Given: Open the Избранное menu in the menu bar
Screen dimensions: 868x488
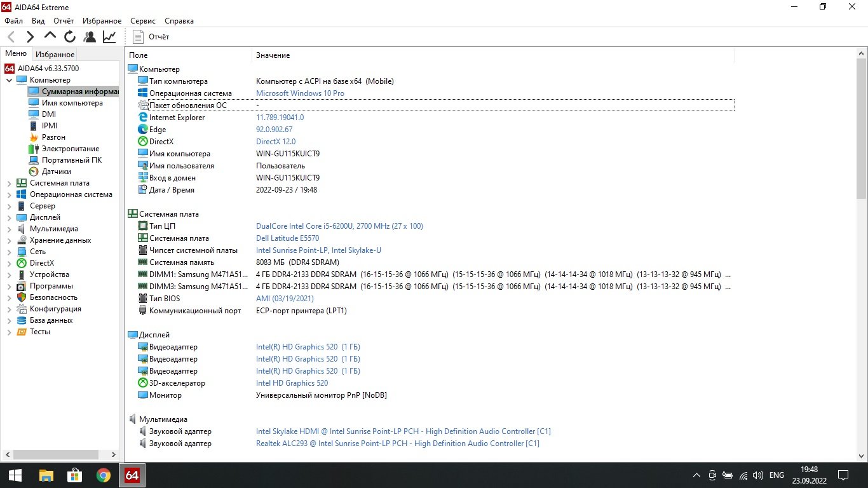Looking at the screenshot, I should pos(102,21).
